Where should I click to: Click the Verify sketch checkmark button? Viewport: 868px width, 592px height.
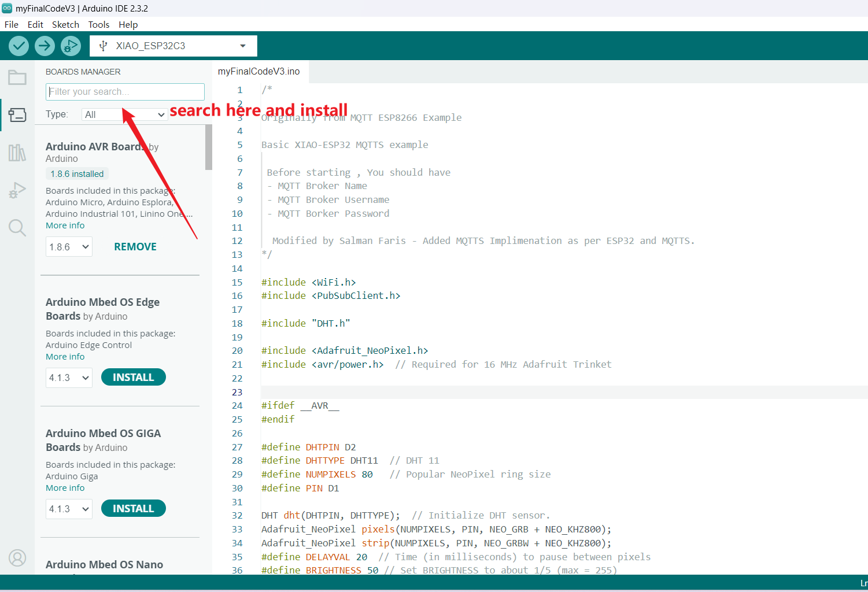pos(19,46)
